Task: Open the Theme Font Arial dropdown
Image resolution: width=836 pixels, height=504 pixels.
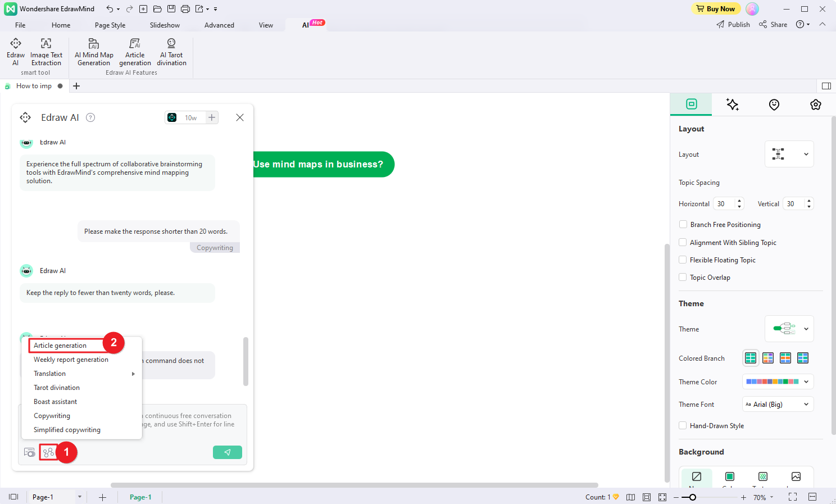Action: pyautogui.click(x=778, y=404)
